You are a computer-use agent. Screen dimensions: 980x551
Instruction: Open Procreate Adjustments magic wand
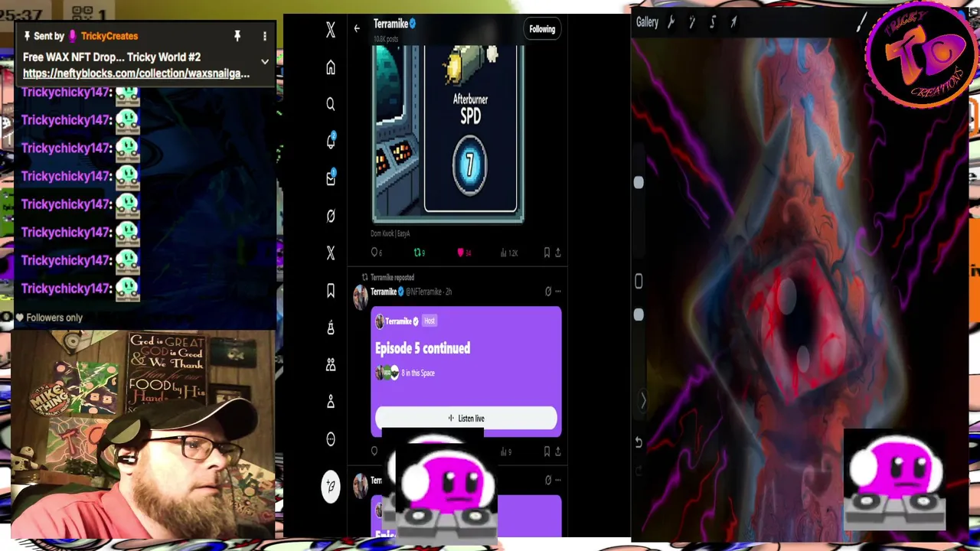[x=692, y=22]
